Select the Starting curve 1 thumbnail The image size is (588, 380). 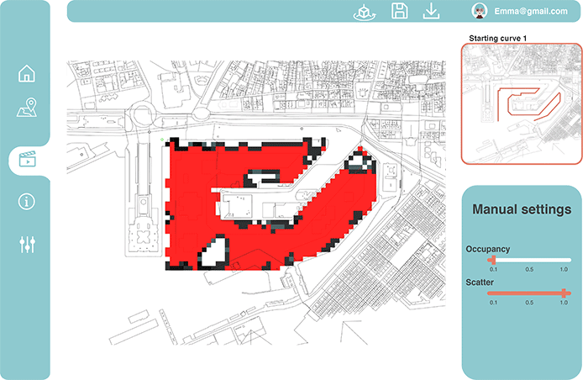click(520, 103)
